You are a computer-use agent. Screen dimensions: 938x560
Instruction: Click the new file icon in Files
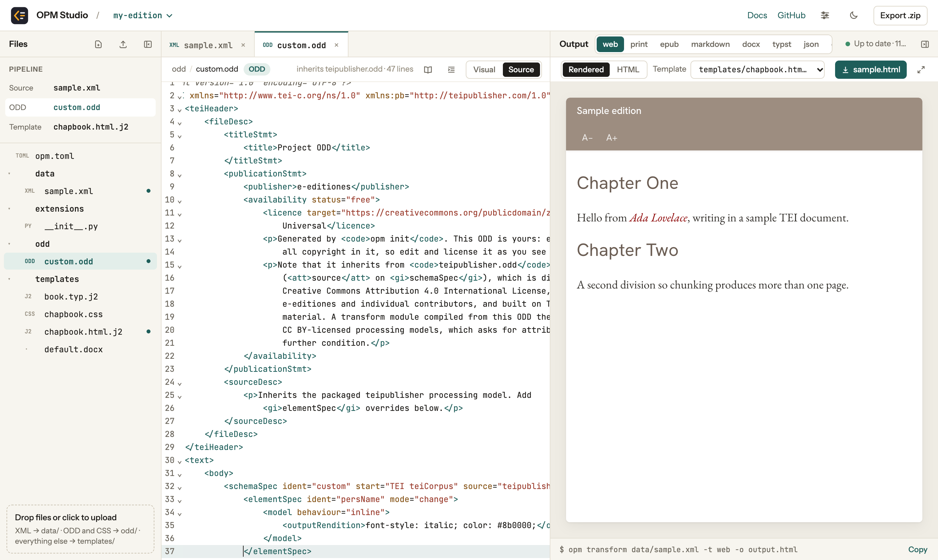coord(98,44)
